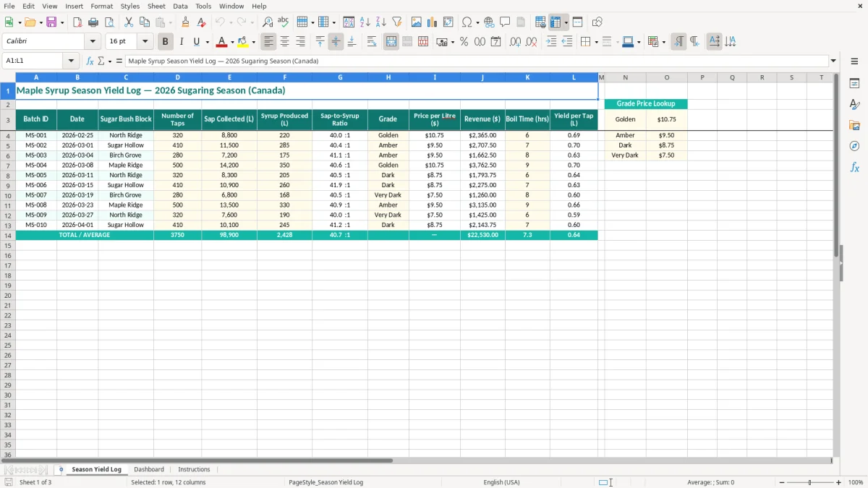Viewport: 868px width, 488px height.
Task: Insert Image icon
Action: tap(417, 22)
